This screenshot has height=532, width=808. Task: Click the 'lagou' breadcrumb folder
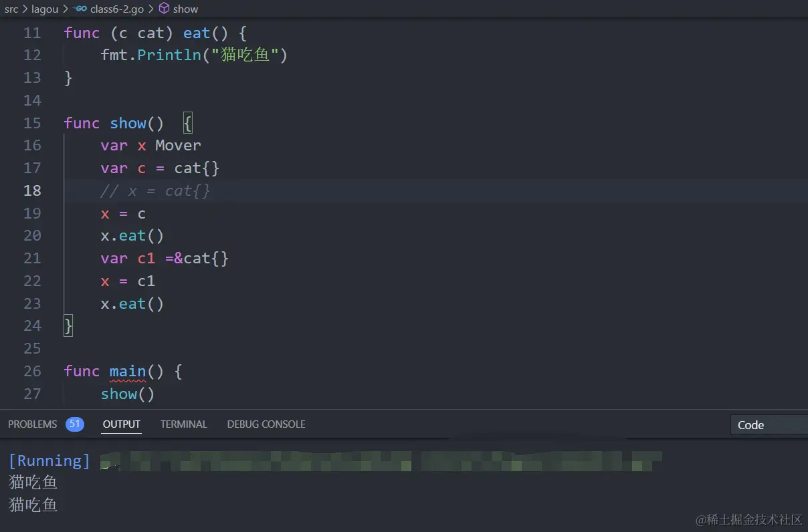(45, 9)
